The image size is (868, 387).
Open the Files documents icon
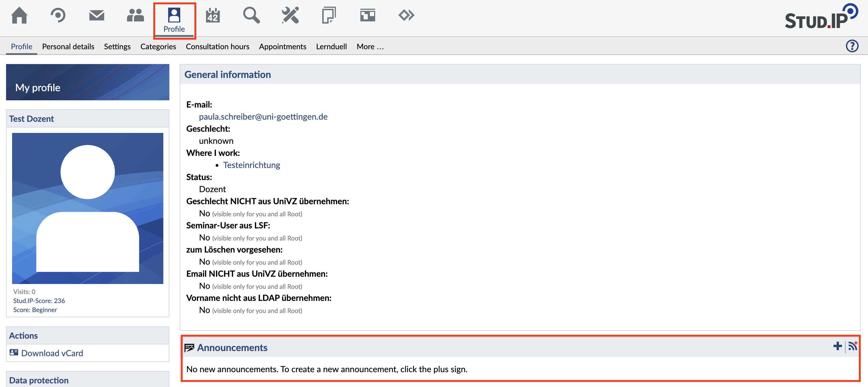[328, 15]
